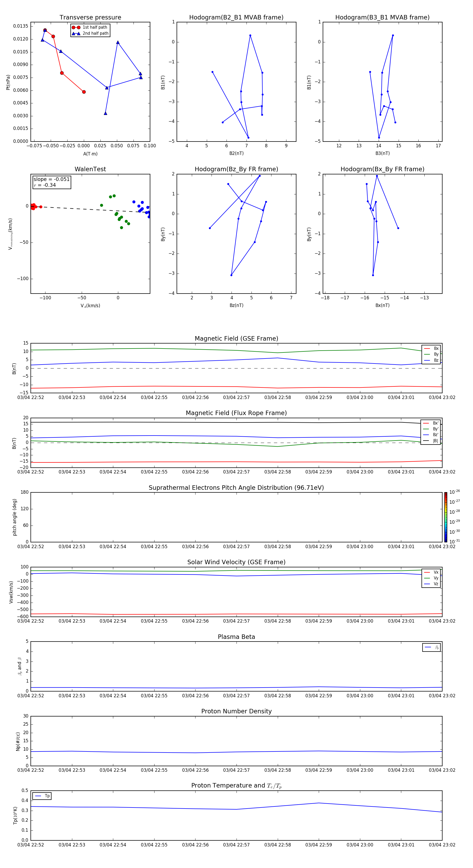Viewport: 473px width, 868px height.
Task: Click the 'B2(nT)' x-axis label
Action: [236, 153]
